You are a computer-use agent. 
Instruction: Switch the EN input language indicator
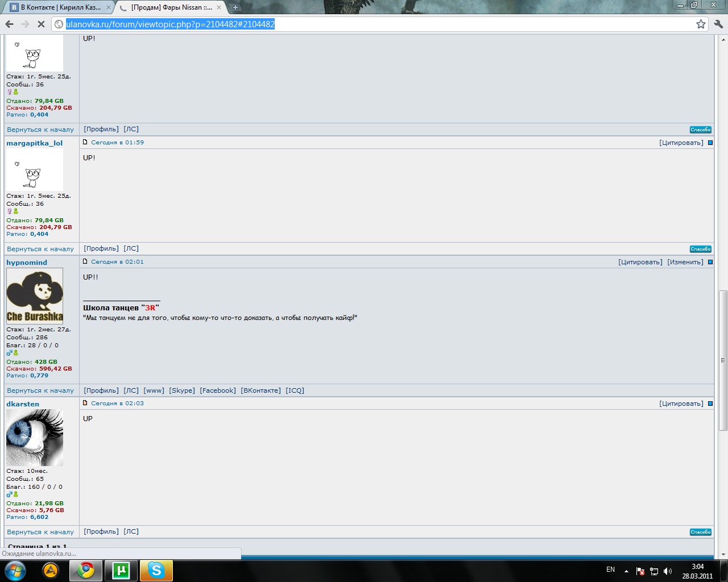pyautogui.click(x=610, y=569)
